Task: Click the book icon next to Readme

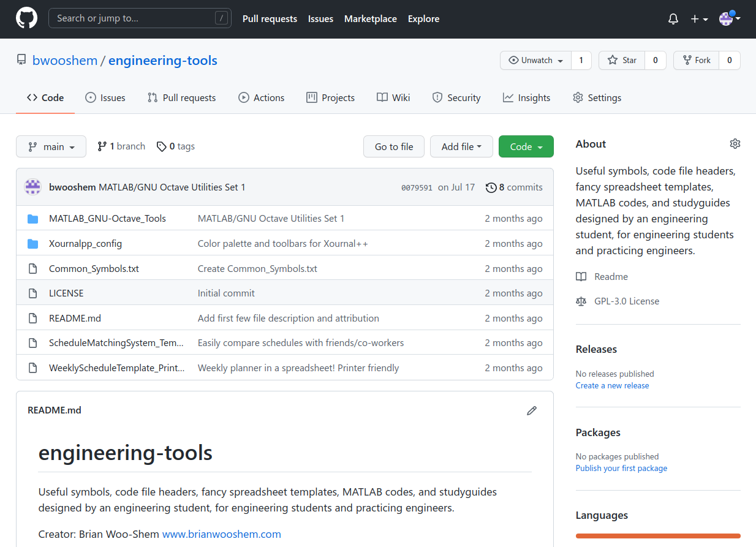Action: (x=581, y=277)
